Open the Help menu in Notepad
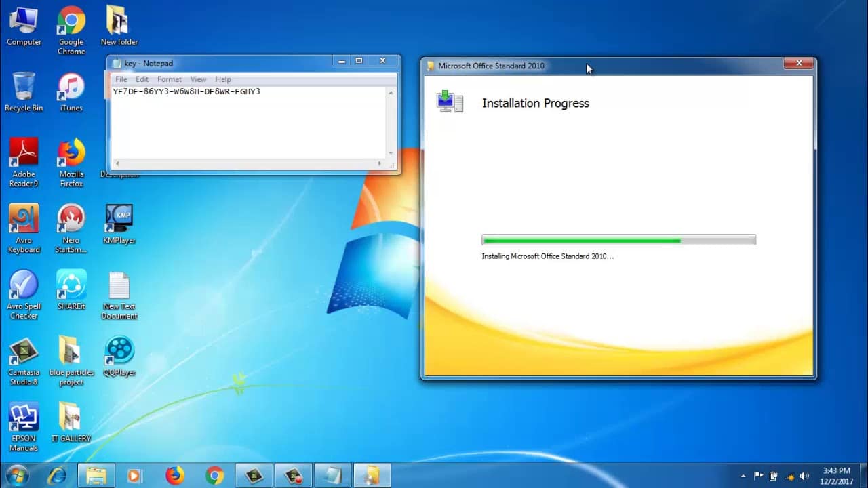The height and width of the screenshot is (488, 868). click(223, 79)
